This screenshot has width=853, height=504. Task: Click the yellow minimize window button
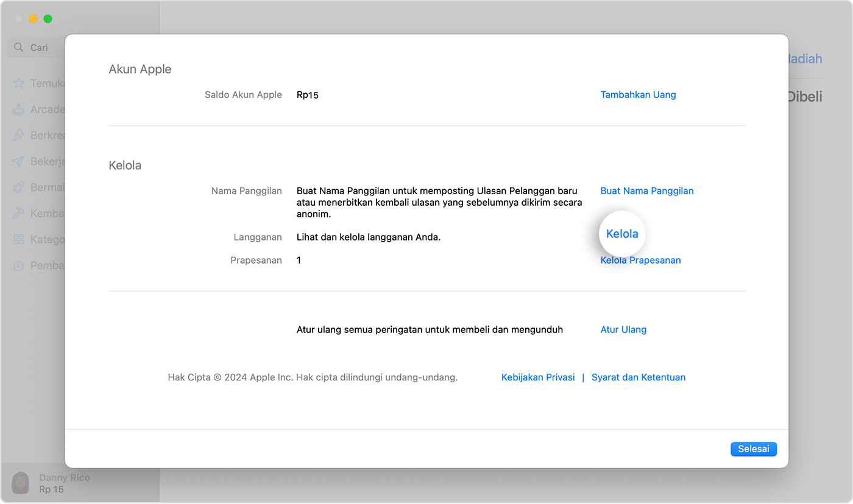(x=34, y=19)
